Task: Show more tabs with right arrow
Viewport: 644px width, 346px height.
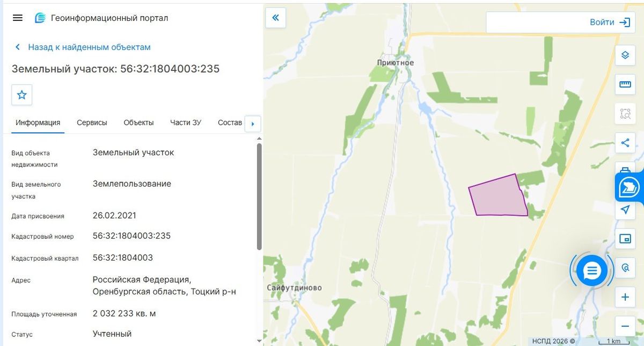Action: click(x=252, y=124)
